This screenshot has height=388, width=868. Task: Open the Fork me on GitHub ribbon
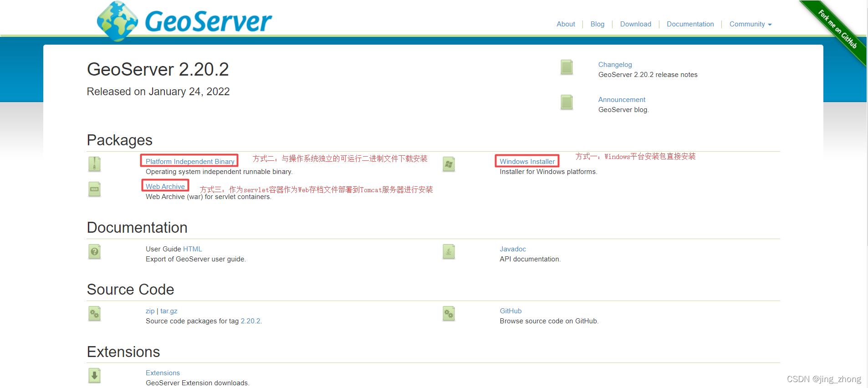(837, 29)
